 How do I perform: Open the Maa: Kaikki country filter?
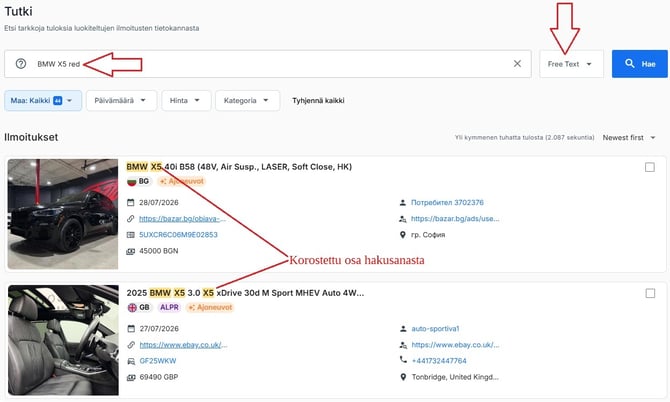(x=43, y=101)
